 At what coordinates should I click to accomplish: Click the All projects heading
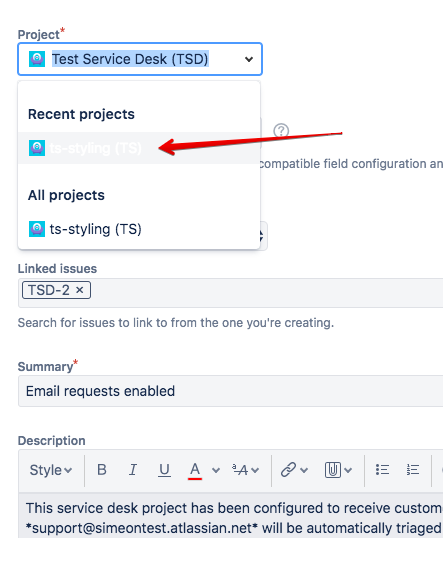click(66, 195)
